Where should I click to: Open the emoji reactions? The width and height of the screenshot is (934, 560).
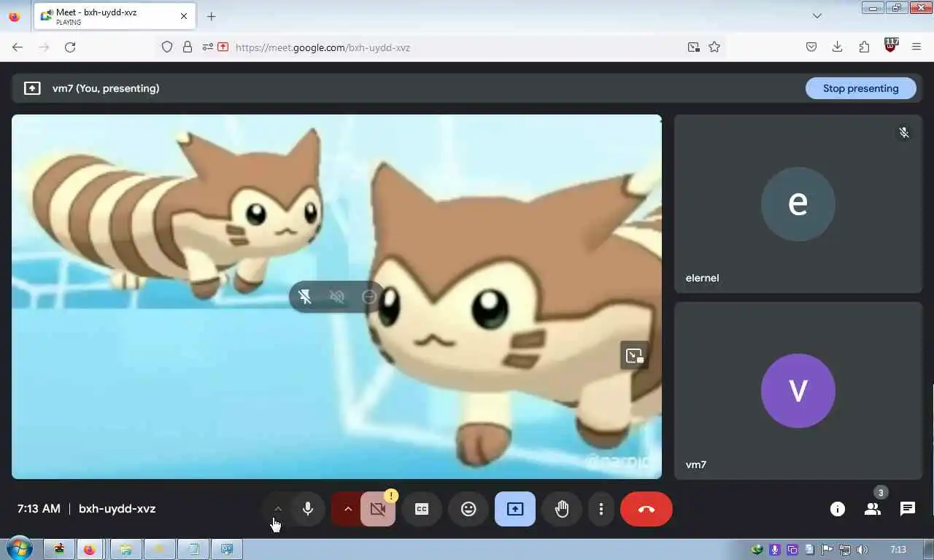(x=468, y=509)
